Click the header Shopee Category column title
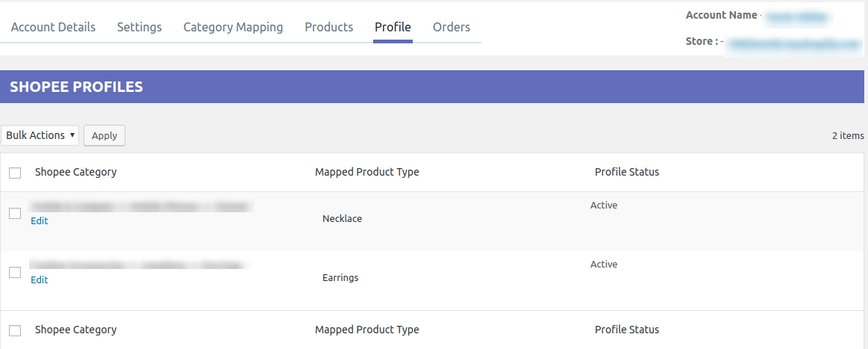Image resolution: width=868 pixels, height=349 pixels. [x=76, y=173]
